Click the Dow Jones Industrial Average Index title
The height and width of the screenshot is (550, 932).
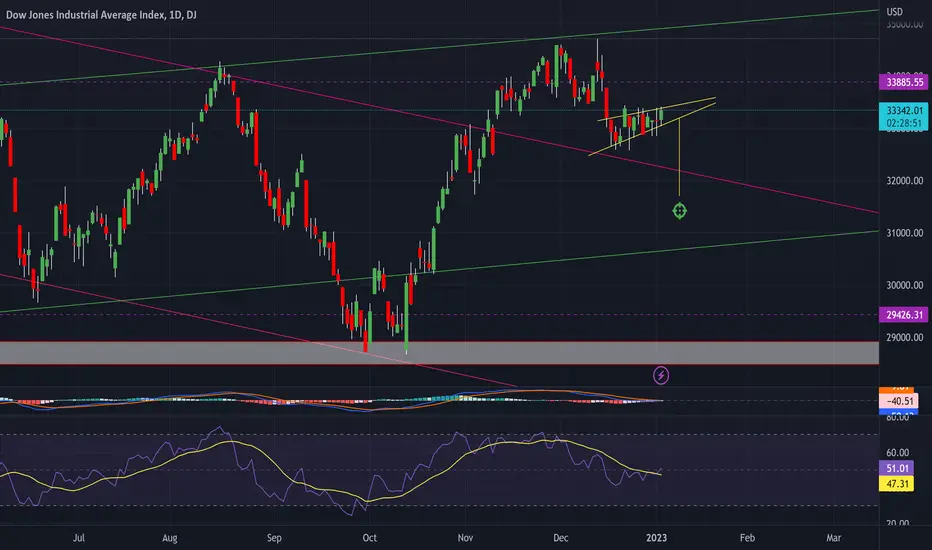click(101, 15)
